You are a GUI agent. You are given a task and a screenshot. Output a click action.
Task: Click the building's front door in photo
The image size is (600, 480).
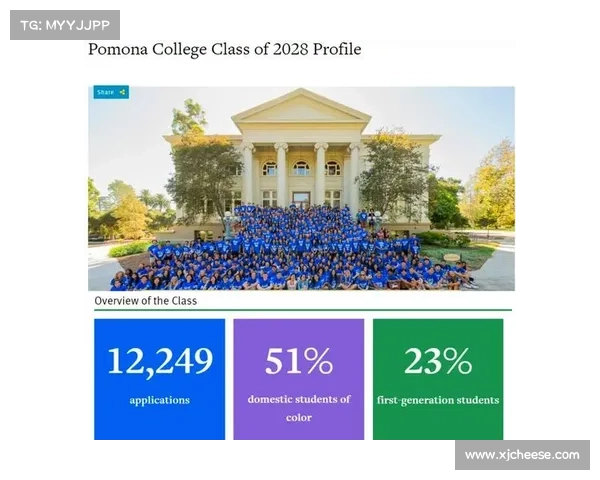[x=302, y=199]
